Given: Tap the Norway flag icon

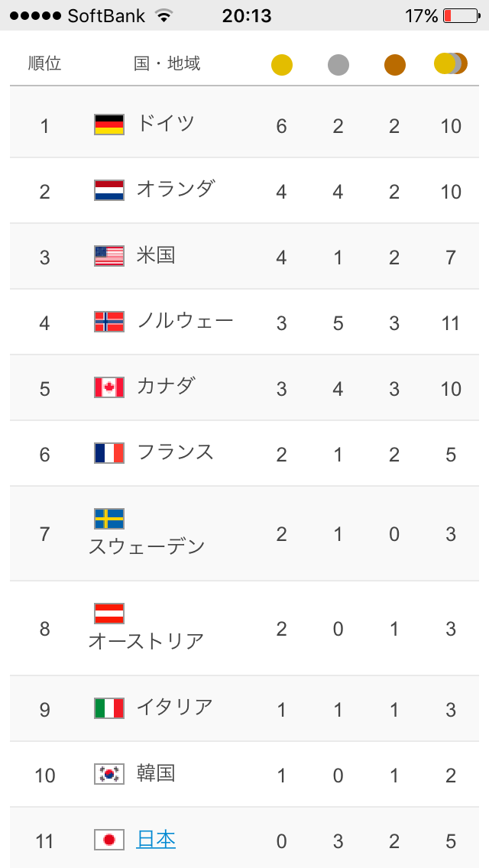Looking at the screenshot, I should pyautogui.click(x=109, y=322).
